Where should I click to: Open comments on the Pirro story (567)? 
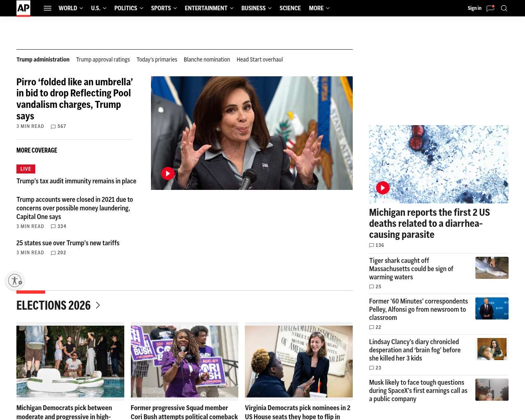[x=58, y=126]
